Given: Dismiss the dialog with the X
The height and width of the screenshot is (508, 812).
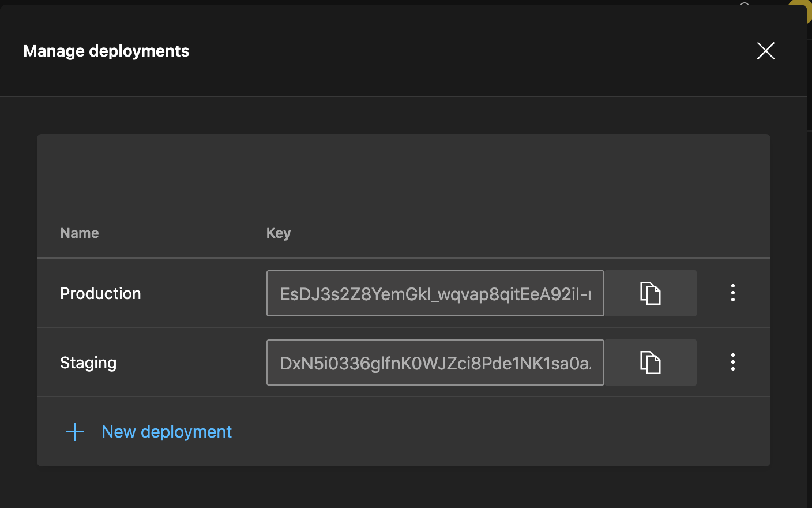Looking at the screenshot, I should 765,51.
